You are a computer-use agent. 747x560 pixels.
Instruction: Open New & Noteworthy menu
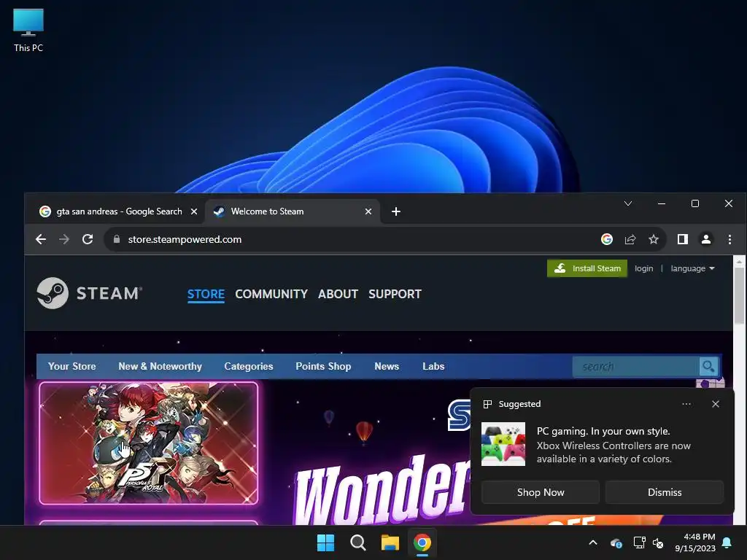click(160, 366)
